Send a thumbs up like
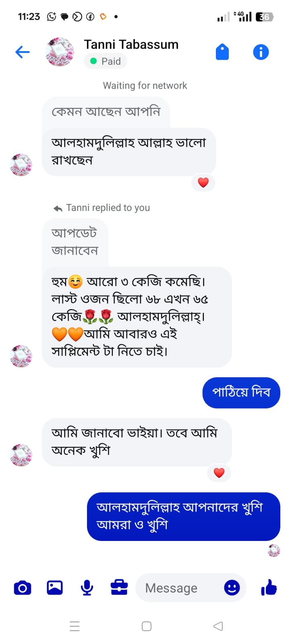Viewport: 290px width, 644px height. pyautogui.click(x=269, y=588)
